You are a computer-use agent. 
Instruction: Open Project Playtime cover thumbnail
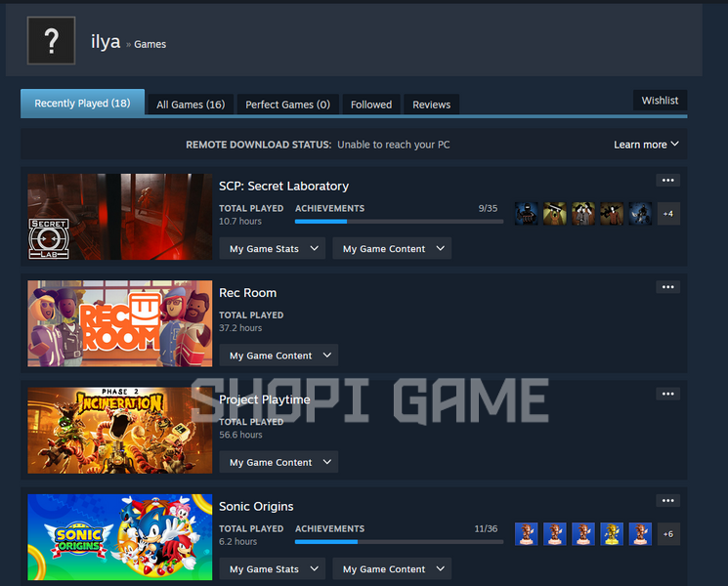click(120, 430)
